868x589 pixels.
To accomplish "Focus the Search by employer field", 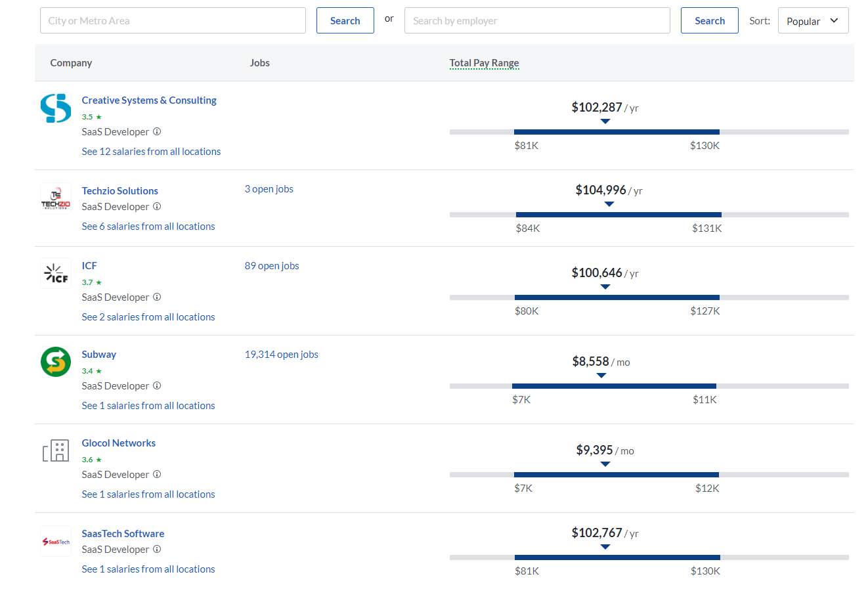I will pyautogui.click(x=537, y=20).
